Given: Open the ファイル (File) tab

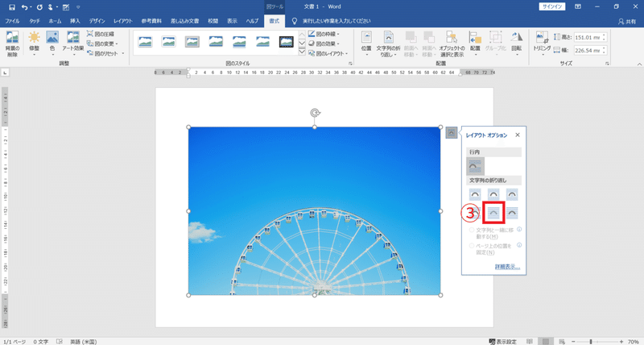Looking at the screenshot, I should coord(12,21).
